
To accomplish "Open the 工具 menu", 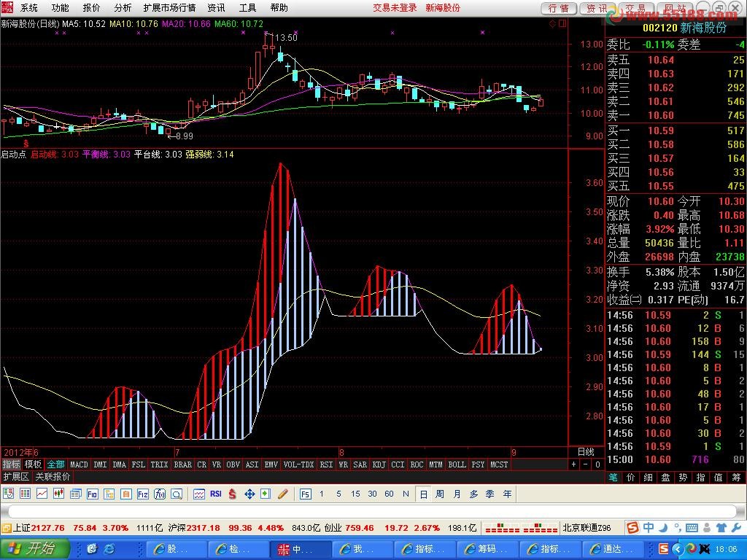I will pos(248,7).
